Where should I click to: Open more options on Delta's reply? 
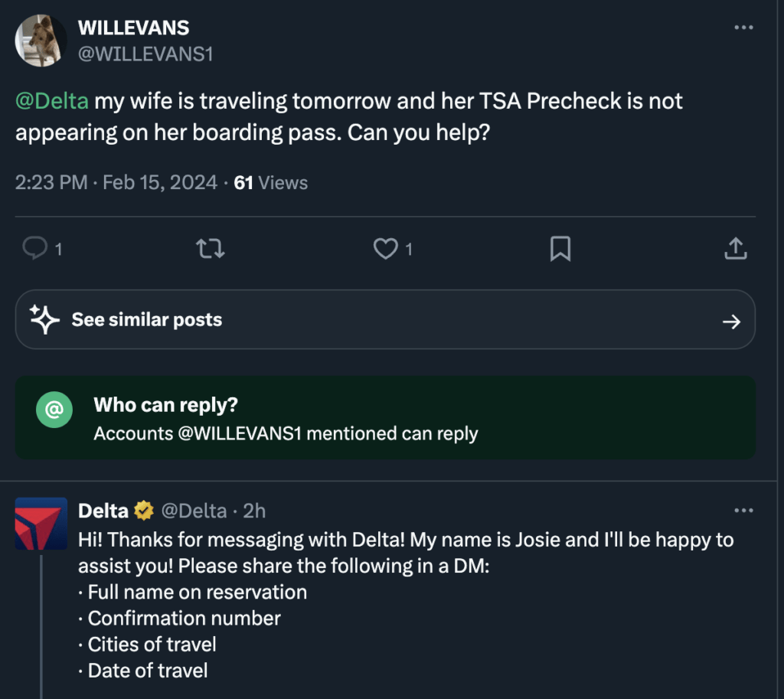click(743, 511)
